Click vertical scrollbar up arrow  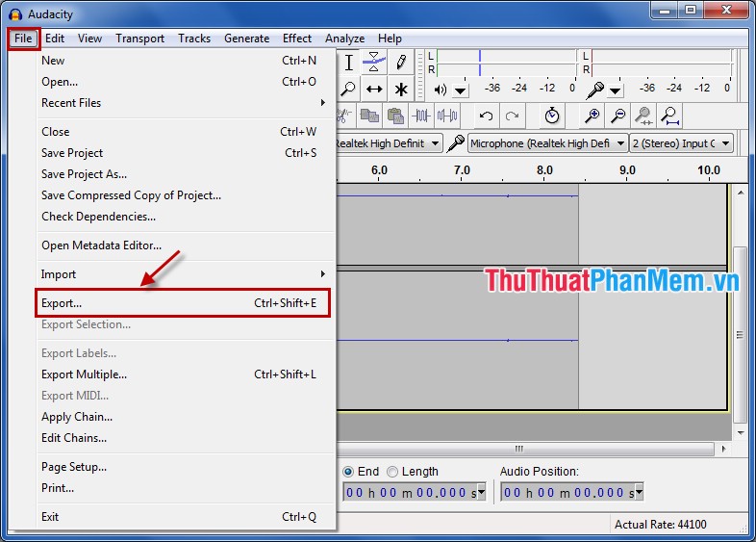click(x=740, y=194)
